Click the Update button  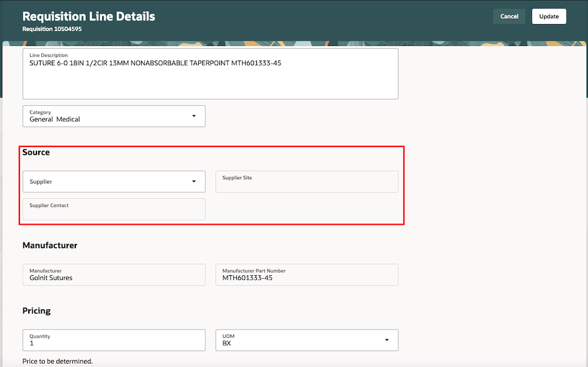click(x=549, y=16)
